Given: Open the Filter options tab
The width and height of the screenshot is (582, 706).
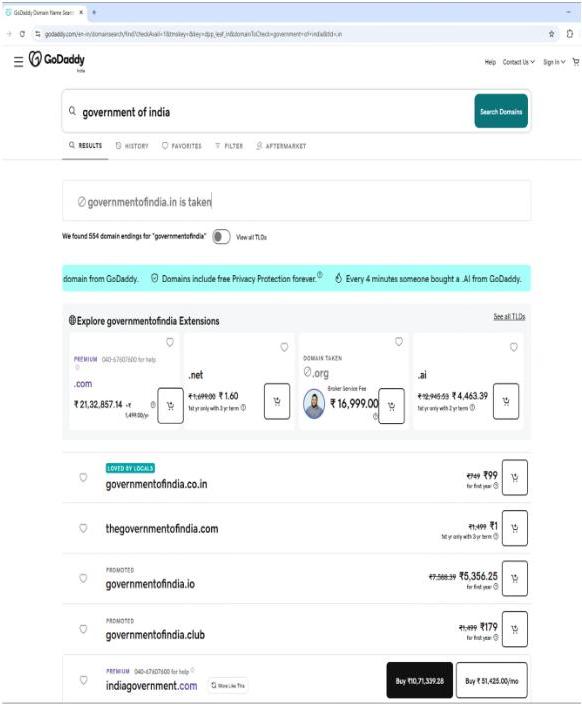Looking at the screenshot, I should click(229, 146).
